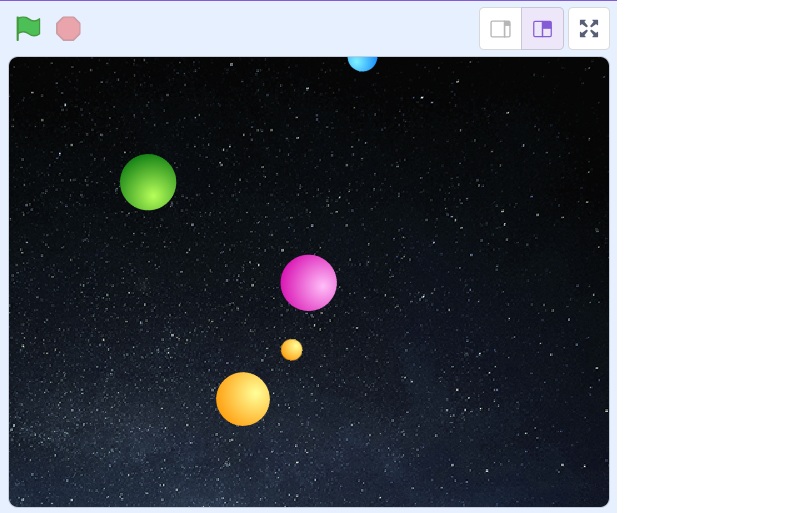Click the green ball sprite

tap(148, 182)
